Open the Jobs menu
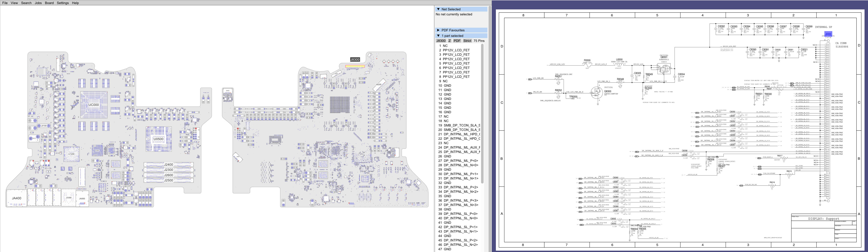This screenshot has width=868, height=252. [x=38, y=3]
